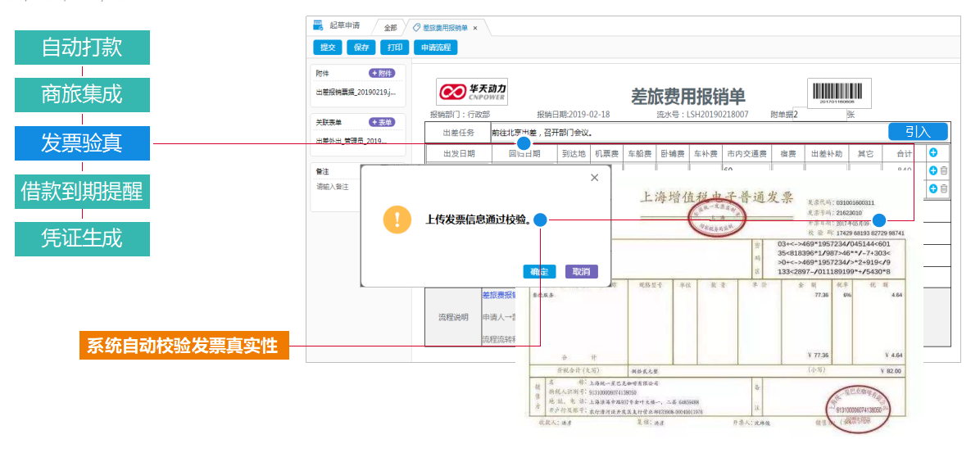Click the orange warning icon in dialog
Viewport: 980px width, 471px height.
(397, 220)
